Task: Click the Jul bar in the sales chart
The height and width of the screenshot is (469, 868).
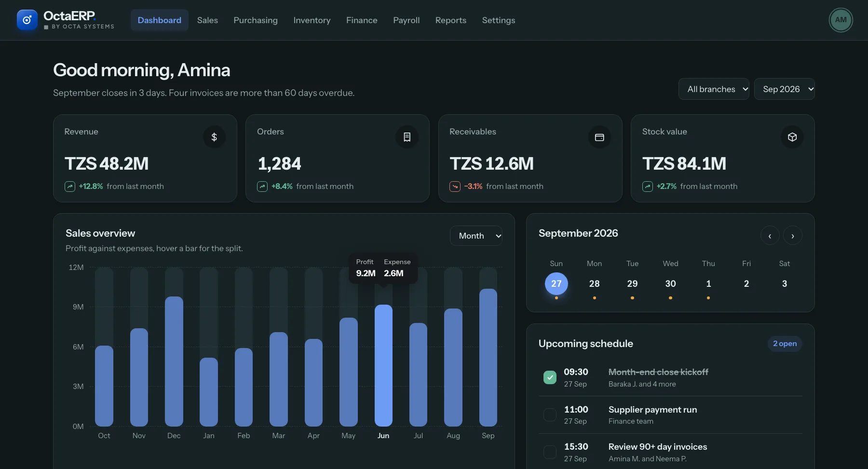Action: (418, 375)
